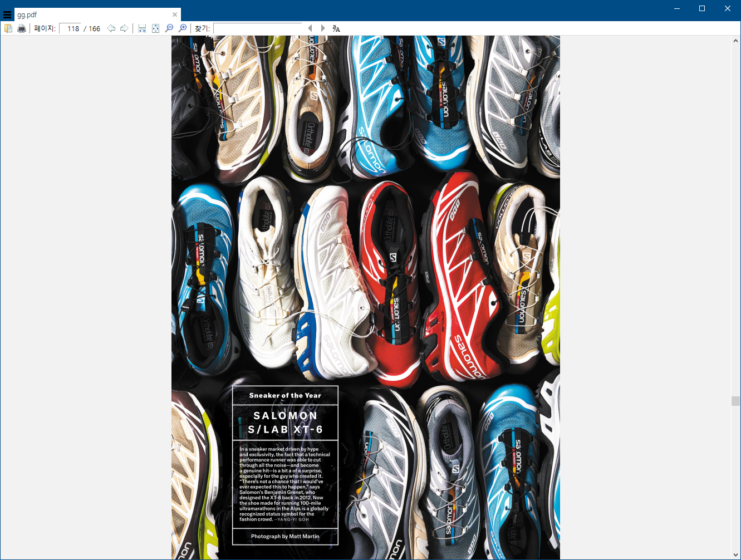Click the find text search box

258,28
